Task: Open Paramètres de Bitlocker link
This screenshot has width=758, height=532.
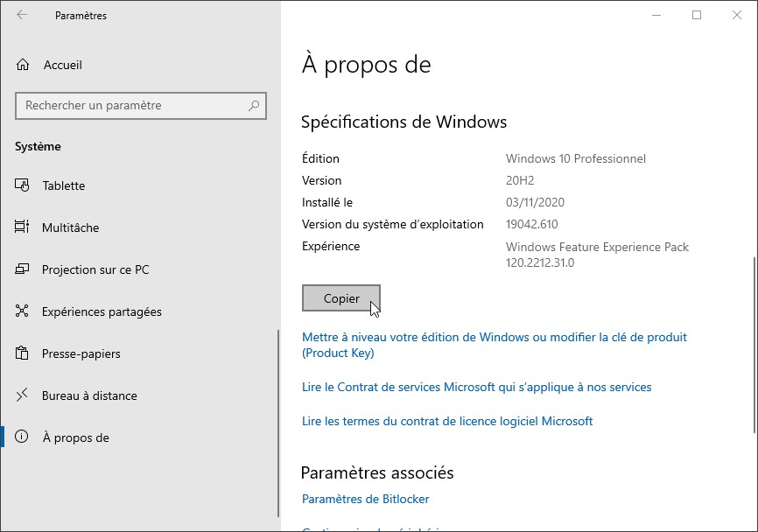Action: (x=365, y=499)
